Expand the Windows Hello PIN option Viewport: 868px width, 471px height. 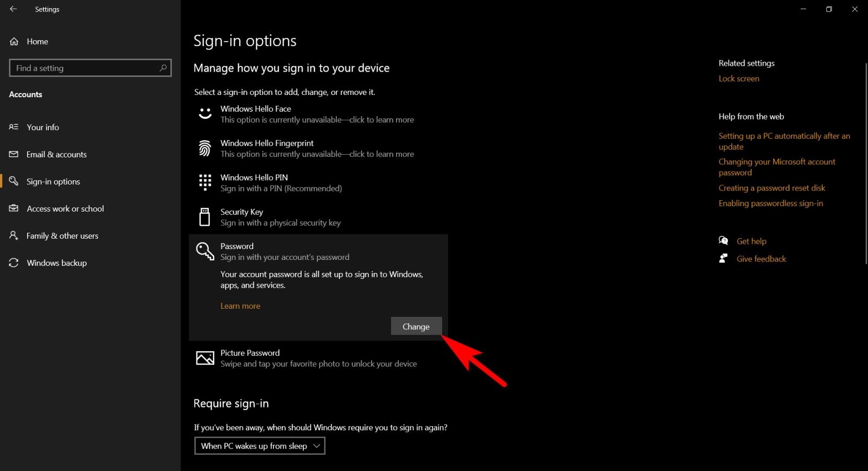318,182
